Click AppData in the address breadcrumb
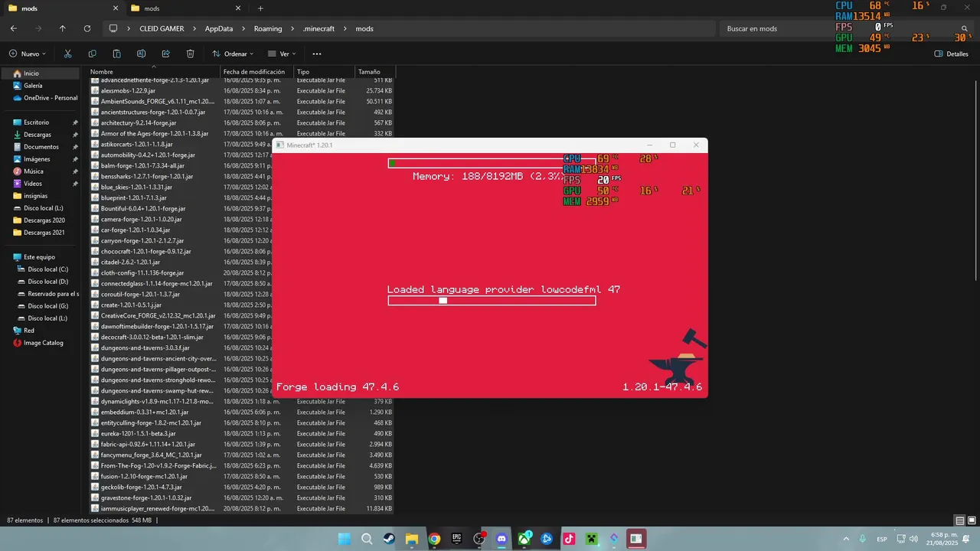This screenshot has height=551, width=980. point(219,28)
